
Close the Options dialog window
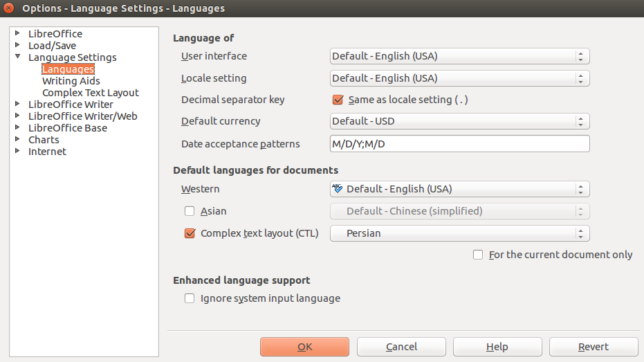tap(8, 8)
